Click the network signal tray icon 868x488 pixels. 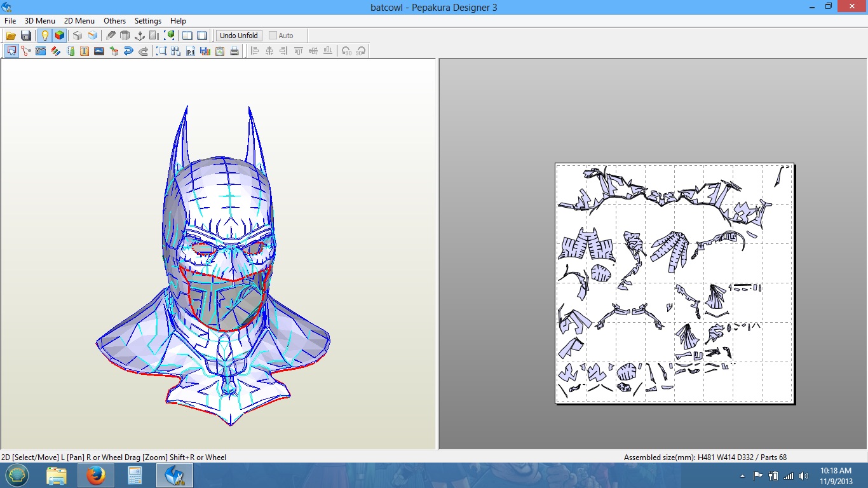(x=789, y=475)
